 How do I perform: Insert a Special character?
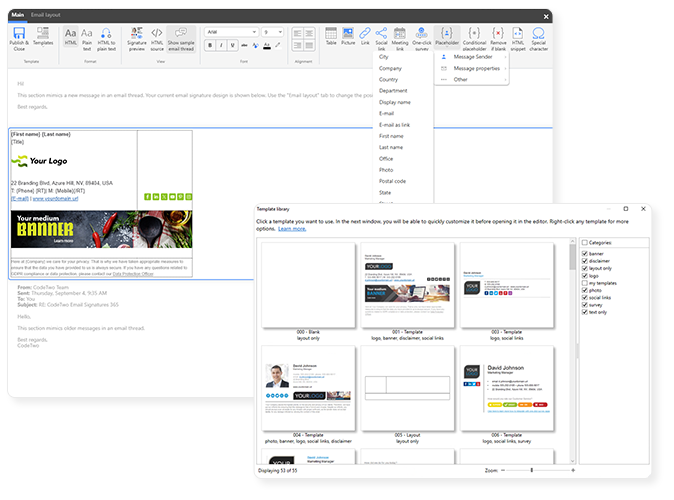pos(539,39)
